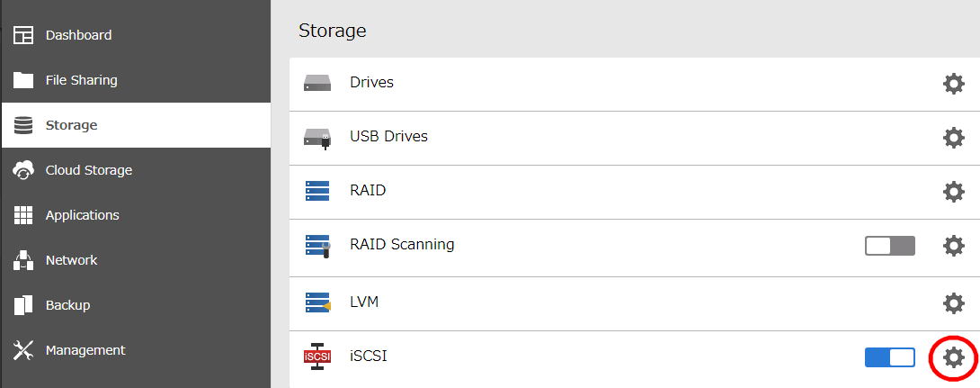Open Applications section
Viewport: 980px width, 388px height.
coord(82,215)
